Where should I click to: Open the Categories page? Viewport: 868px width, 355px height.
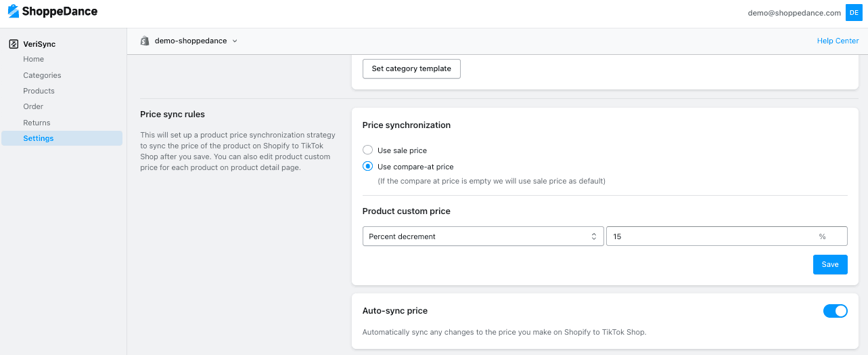42,75
